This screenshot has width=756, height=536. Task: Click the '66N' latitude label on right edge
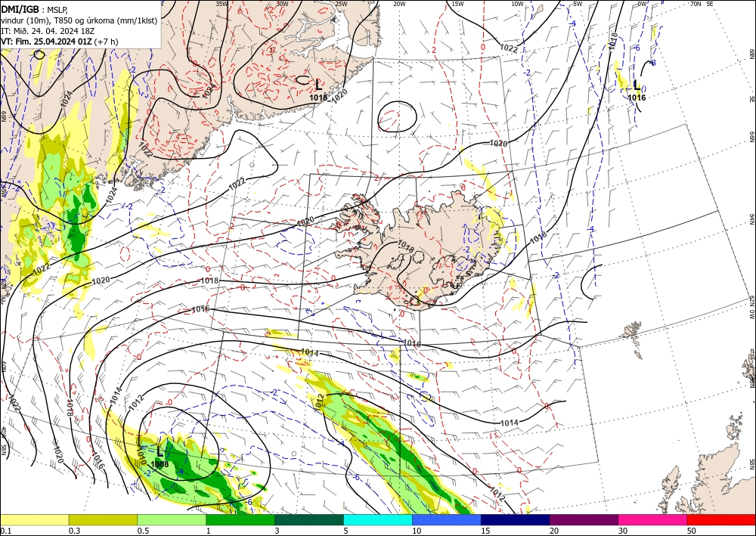pos(751,137)
